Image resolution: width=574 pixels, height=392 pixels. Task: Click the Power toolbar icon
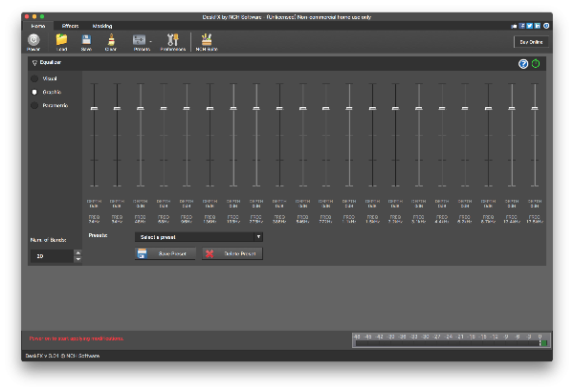click(33, 40)
